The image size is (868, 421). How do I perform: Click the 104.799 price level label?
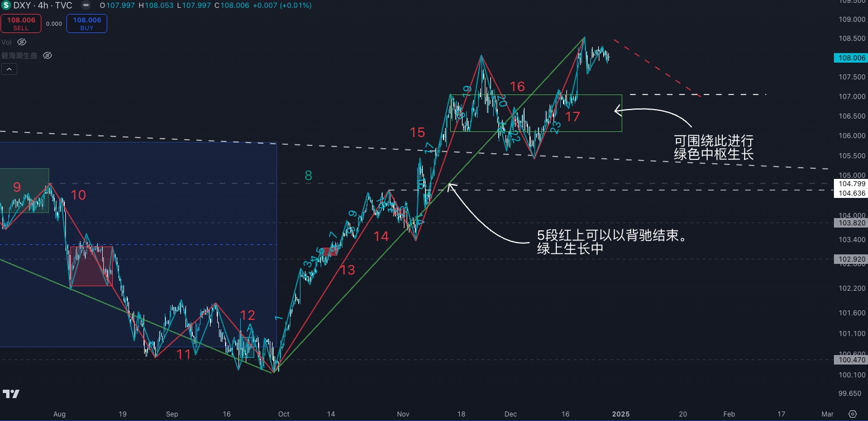tap(850, 183)
